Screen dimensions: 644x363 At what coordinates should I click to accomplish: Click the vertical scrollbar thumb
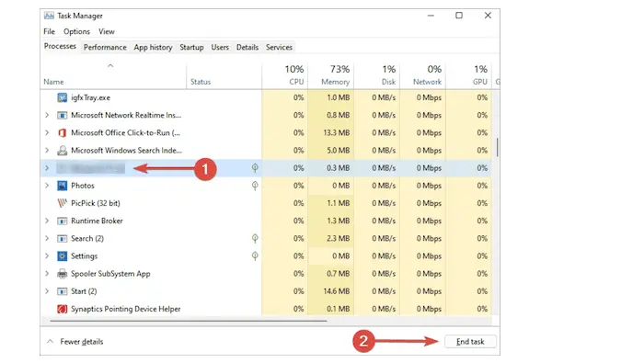tap(497, 147)
